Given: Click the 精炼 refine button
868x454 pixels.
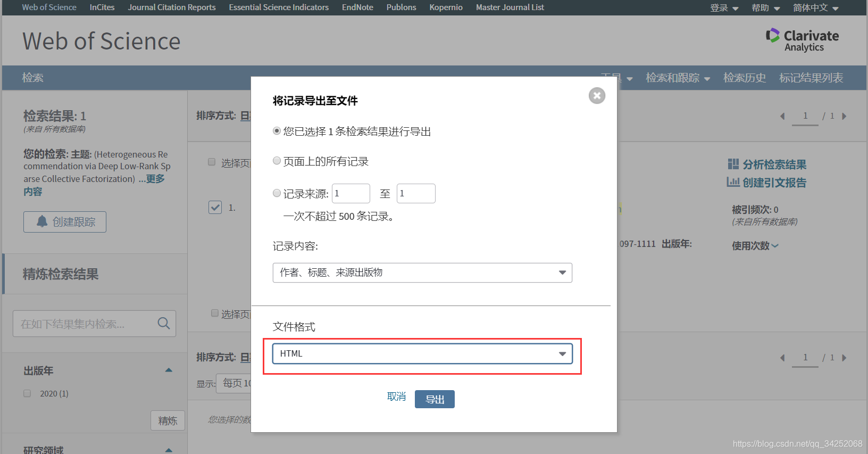Looking at the screenshot, I should (168, 420).
